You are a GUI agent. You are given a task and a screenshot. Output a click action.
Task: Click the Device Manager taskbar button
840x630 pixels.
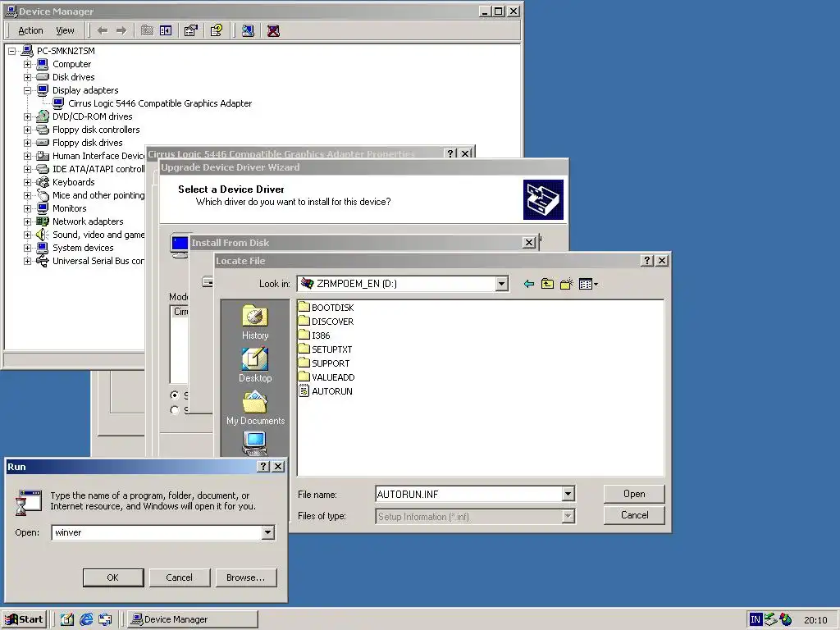click(x=192, y=619)
